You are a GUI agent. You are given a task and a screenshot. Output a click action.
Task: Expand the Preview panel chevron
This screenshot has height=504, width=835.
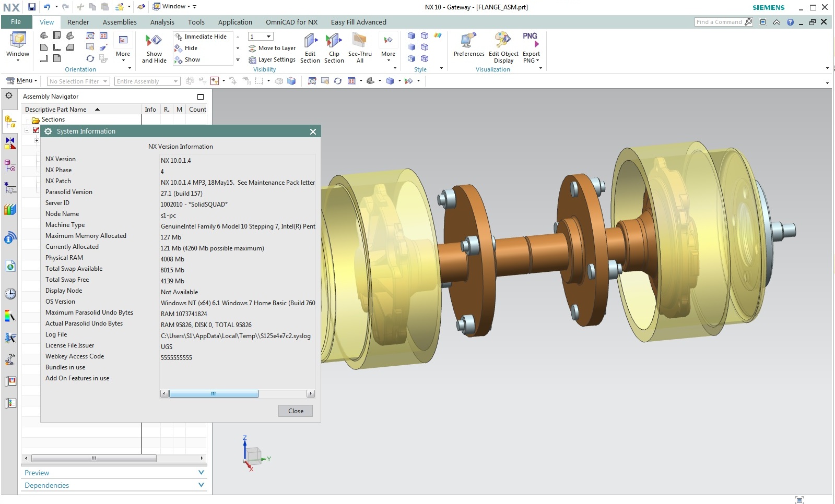(201, 473)
